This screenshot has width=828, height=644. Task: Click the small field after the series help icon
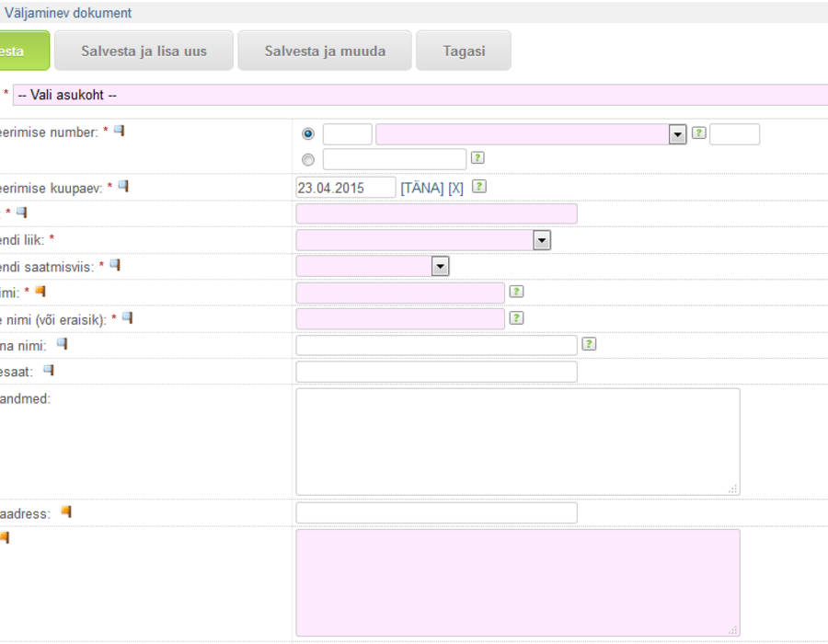[734, 134]
